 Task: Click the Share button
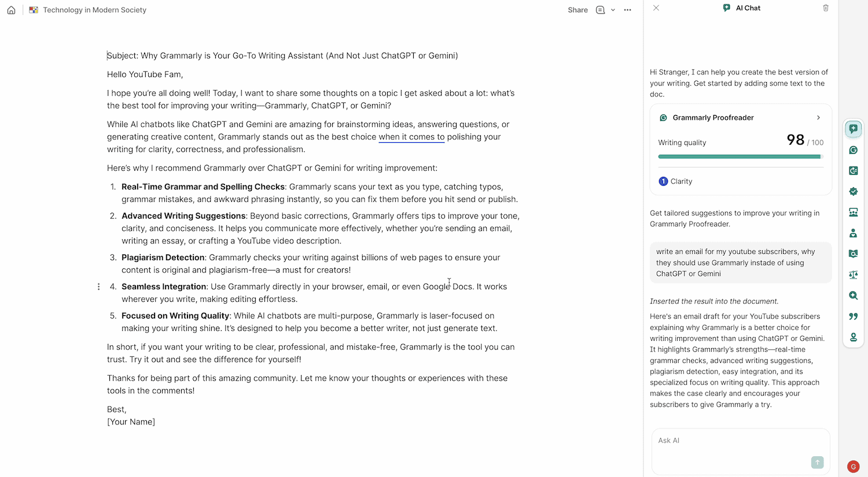tap(578, 10)
